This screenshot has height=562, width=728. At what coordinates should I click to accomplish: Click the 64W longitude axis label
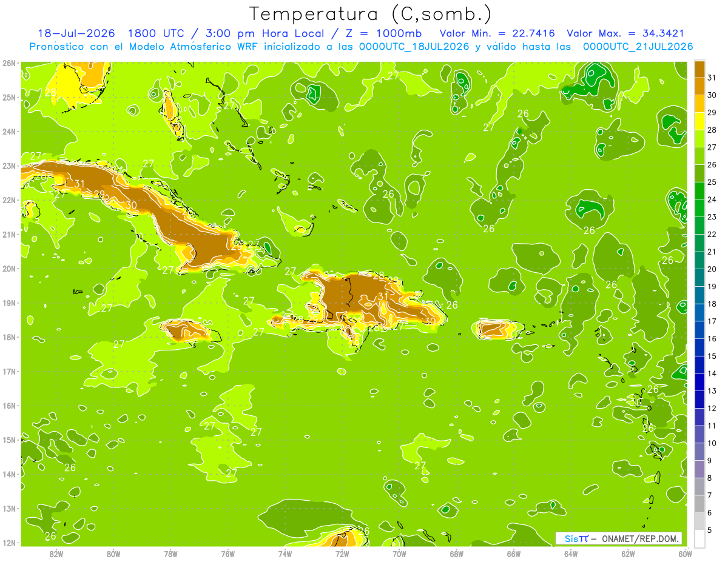[x=571, y=554]
